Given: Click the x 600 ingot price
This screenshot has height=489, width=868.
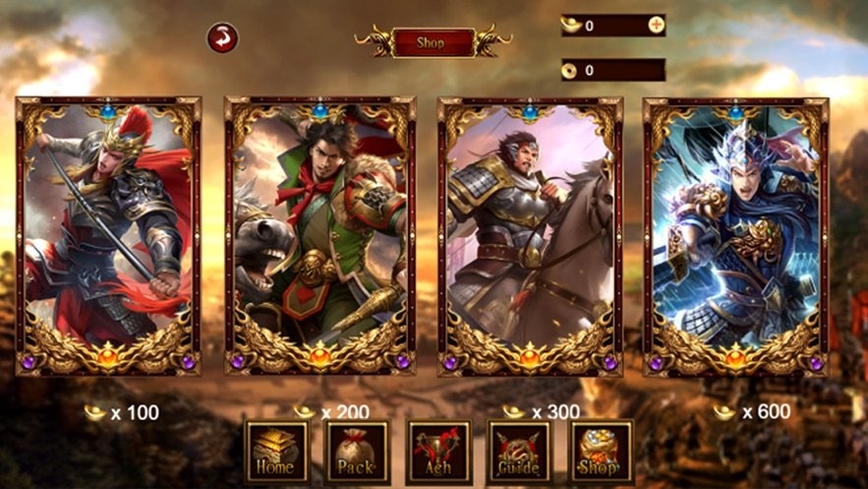Looking at the screenshot, I should 752,411.
